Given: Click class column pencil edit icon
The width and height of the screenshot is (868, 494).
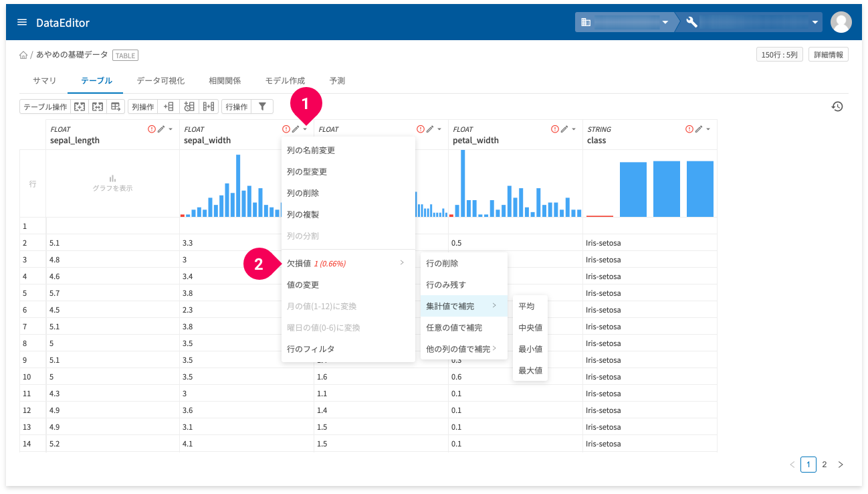Looking at the screenshot, I should click(699, 129).
